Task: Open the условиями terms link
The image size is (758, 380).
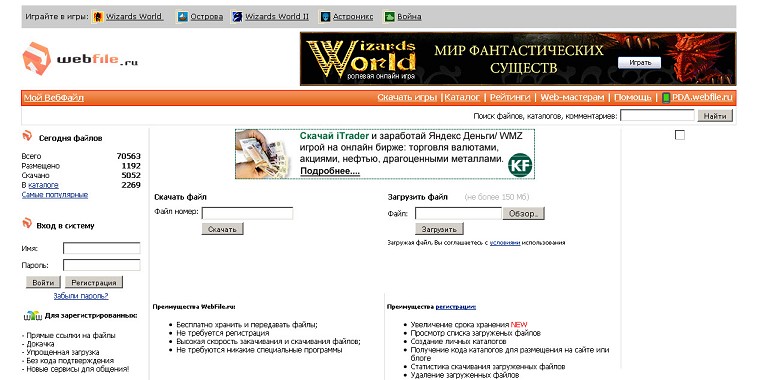Action: pos(505,243)
